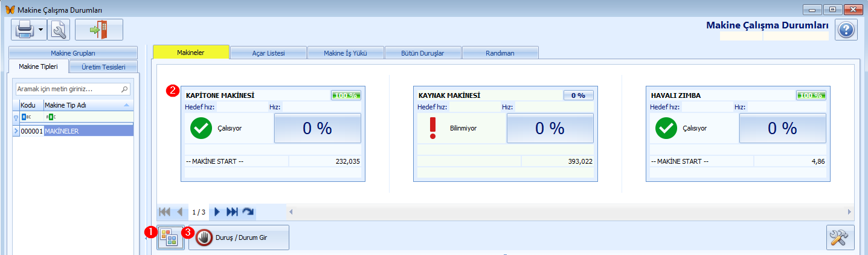Select the Makine Grupları tab

click(x=73, y=53)
